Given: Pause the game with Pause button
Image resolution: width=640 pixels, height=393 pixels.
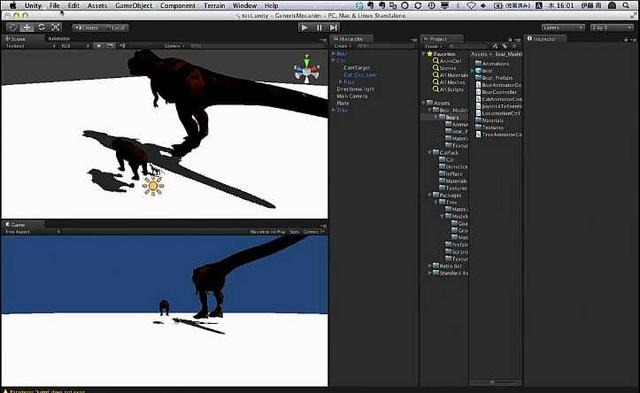Looking at the screenshot, I should tap(319, 27).
